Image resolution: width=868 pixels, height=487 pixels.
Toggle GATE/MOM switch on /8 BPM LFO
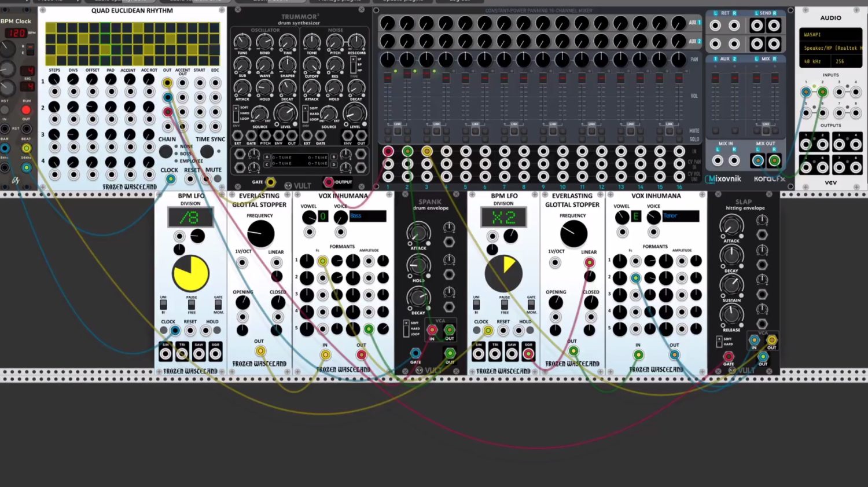218,305
